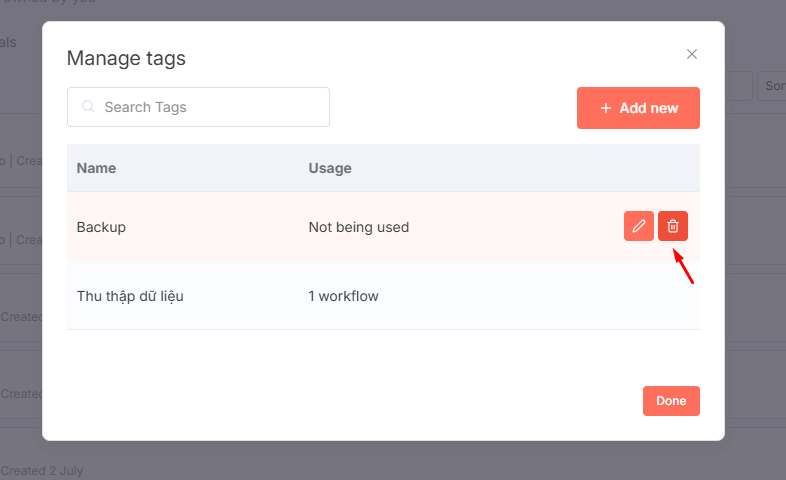Close the Manage tags dialog
This screenshot has height=480, width=786.
pos(692,54)
